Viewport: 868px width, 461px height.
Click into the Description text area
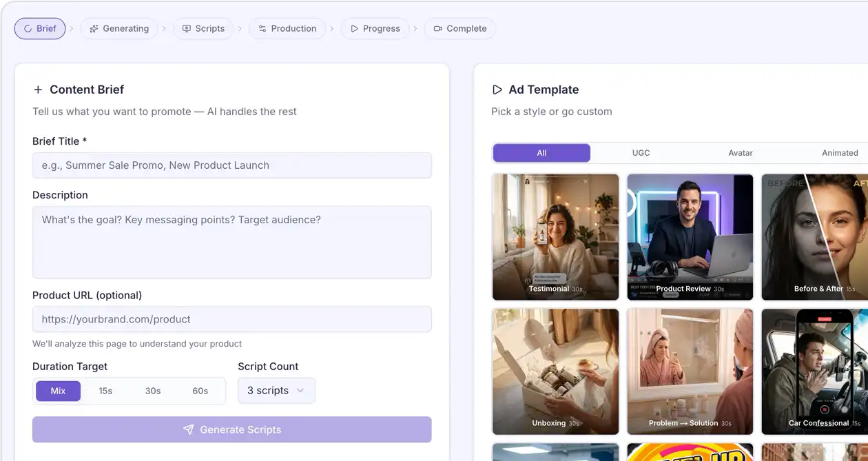point(232,242)
